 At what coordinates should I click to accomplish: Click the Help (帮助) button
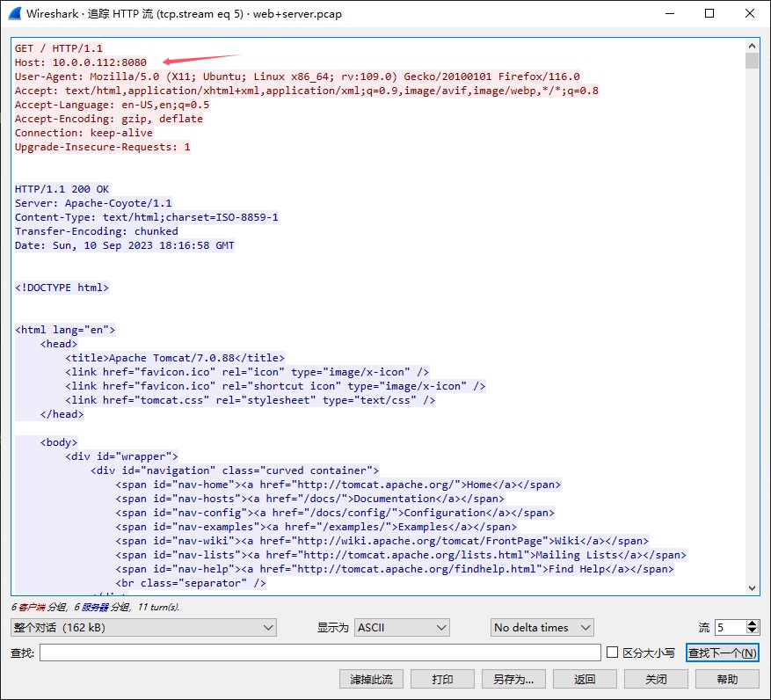point(727,680)
